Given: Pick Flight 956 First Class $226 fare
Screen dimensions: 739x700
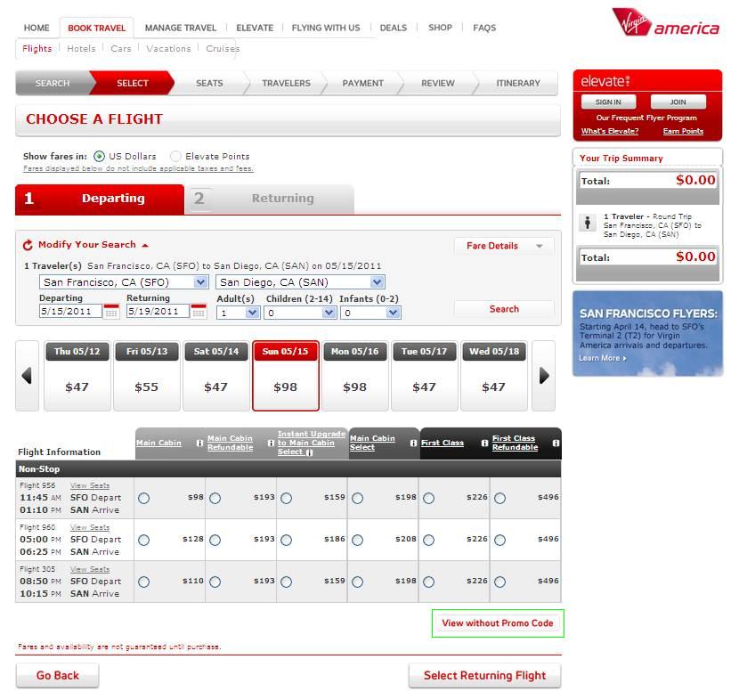Looking at the screenshot, I should click(x=428, y=498).
